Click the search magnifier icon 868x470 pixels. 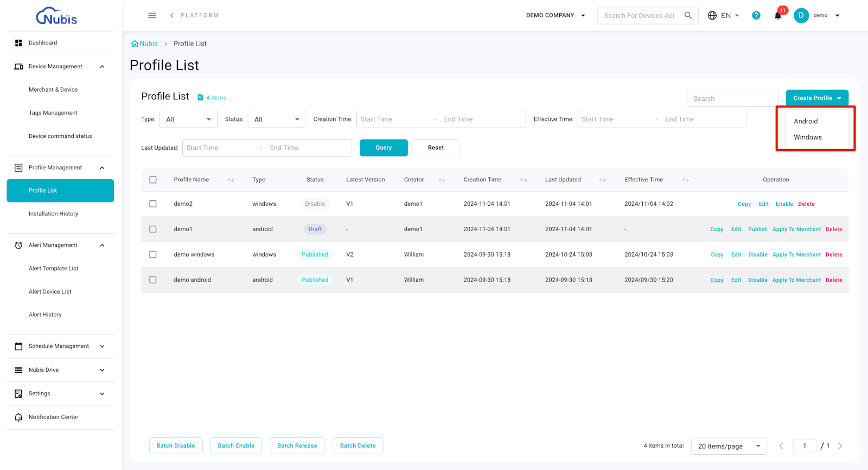pyautogui.click(x=688, y=15)
